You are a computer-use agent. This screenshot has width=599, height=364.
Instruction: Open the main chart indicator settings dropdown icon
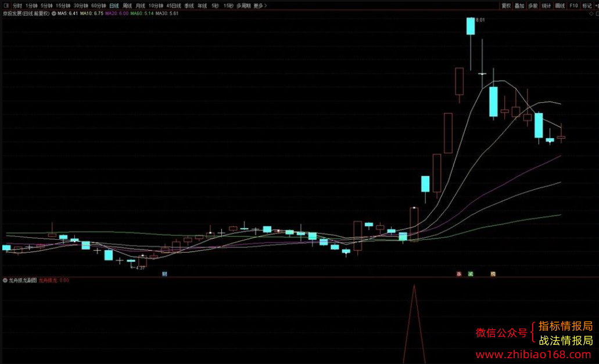54,13
